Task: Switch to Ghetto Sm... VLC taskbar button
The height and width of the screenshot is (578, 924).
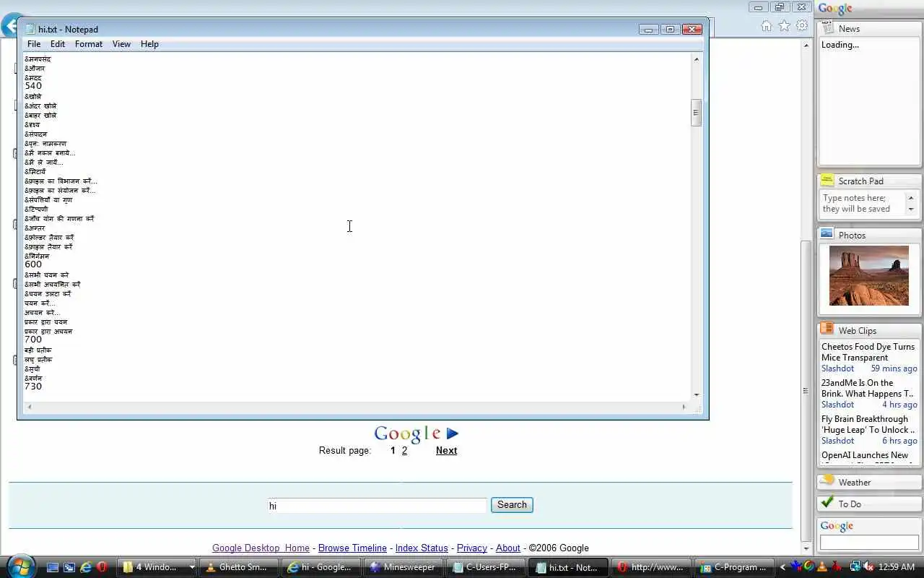Action: point(240,567)
